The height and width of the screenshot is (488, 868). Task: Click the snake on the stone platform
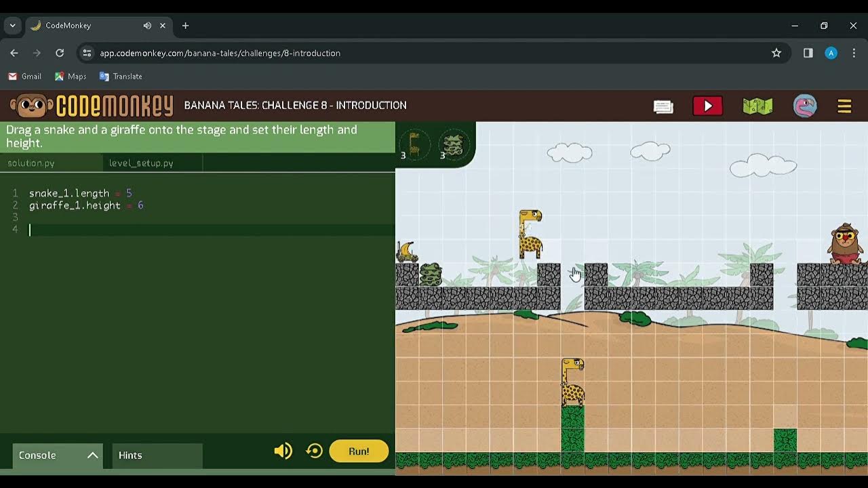[431, 274]
